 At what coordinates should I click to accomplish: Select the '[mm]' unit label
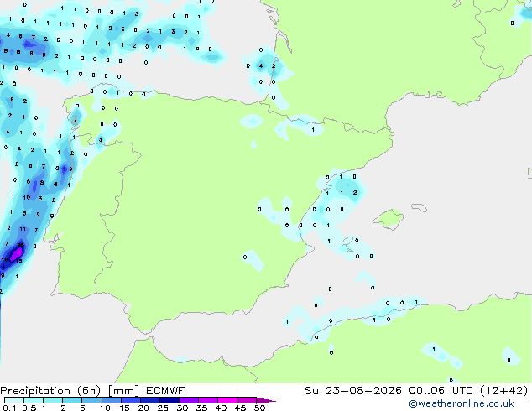pyautogui.click(x=123, y=391)
